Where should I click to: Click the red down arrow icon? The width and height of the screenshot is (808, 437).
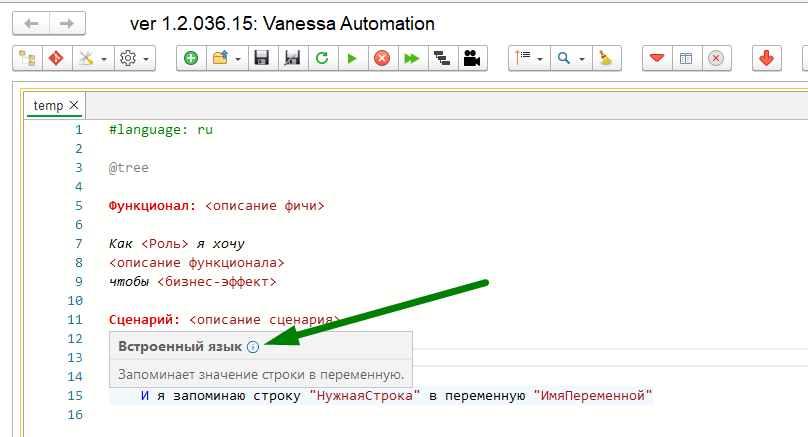coord(767,58)
